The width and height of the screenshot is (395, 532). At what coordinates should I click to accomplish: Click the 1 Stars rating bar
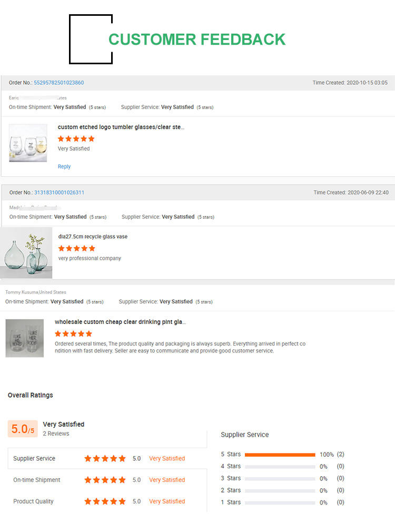point(280,503)
